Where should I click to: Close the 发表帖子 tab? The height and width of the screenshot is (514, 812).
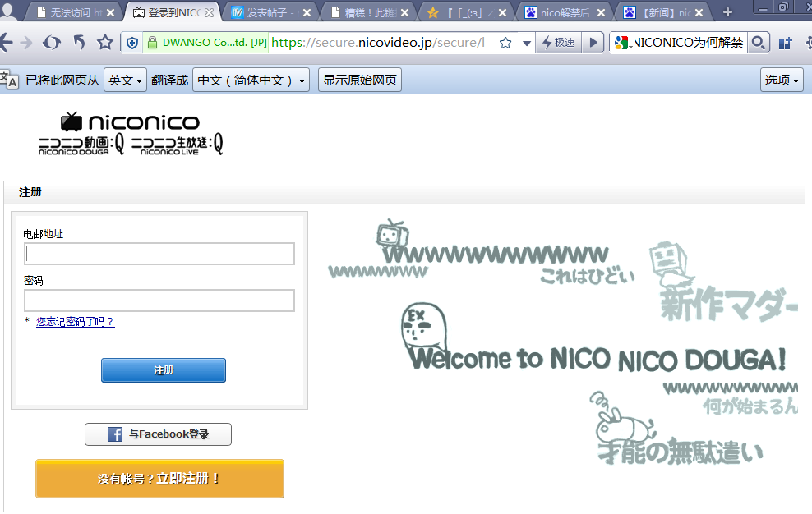307,13
